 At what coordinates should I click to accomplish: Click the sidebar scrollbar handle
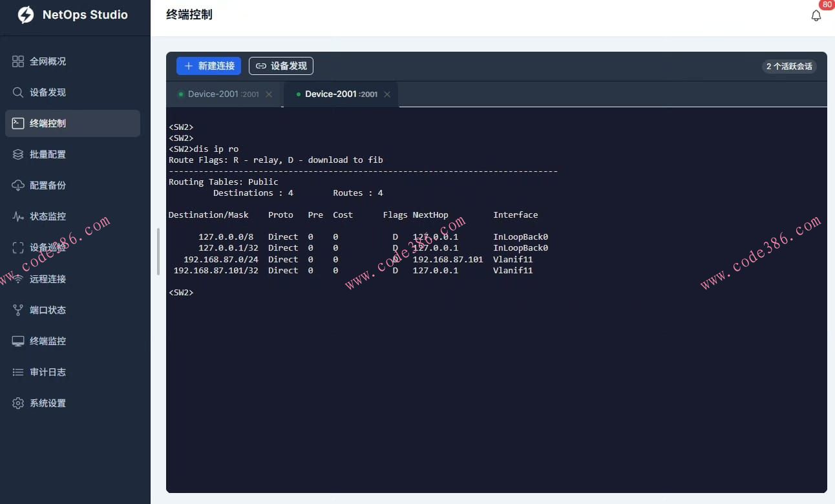[158, 252]
